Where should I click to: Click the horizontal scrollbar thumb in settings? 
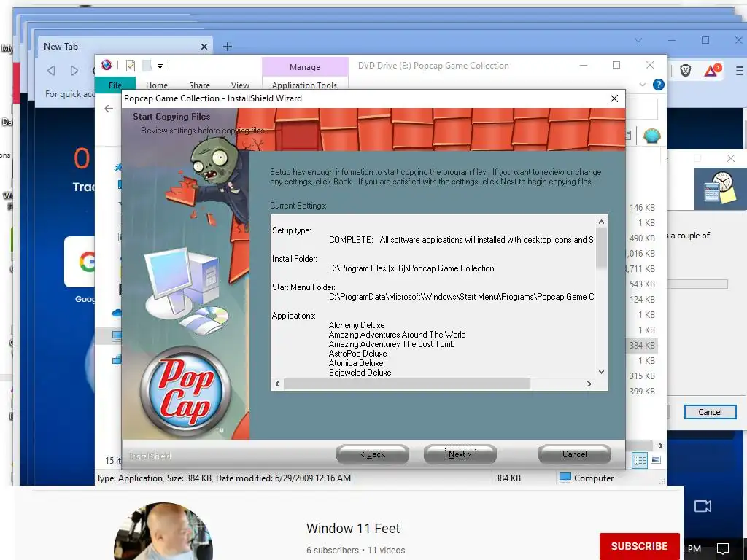[407, 384]
